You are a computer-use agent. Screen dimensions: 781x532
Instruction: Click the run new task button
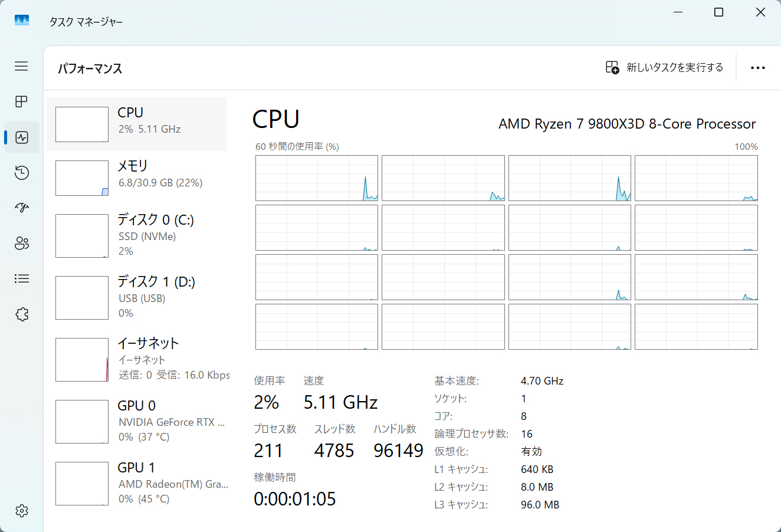click(664, 67)
